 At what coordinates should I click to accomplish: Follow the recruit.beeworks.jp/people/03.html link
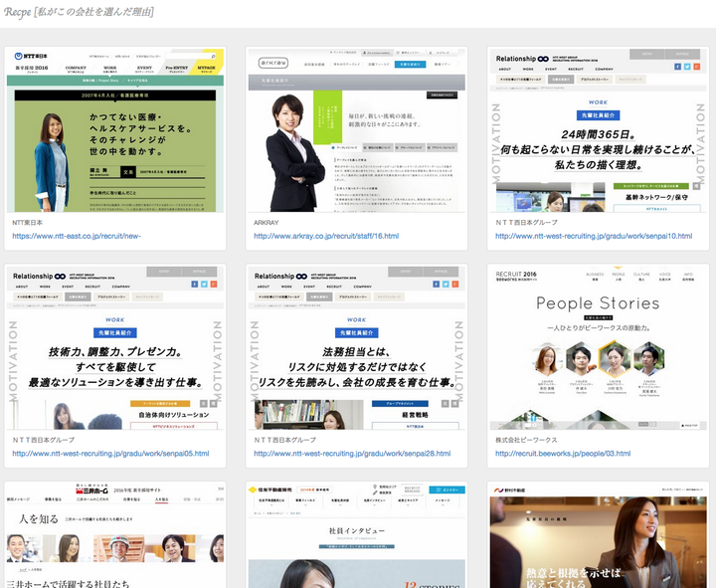click(x=563, y=454)
